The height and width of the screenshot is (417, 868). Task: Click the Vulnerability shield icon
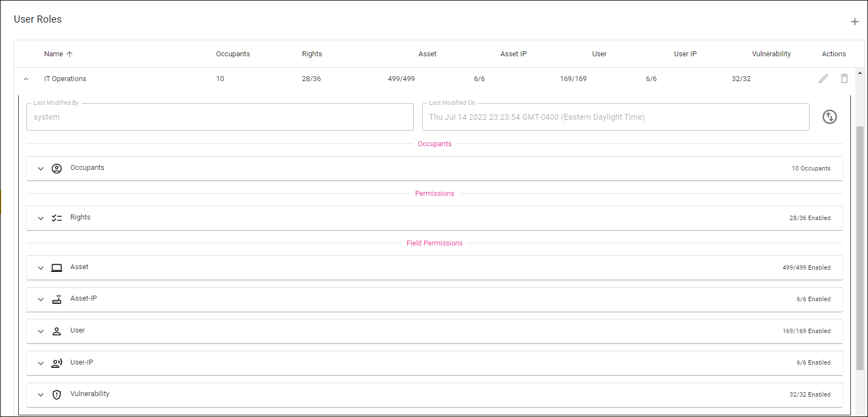(x=57, y=395)
